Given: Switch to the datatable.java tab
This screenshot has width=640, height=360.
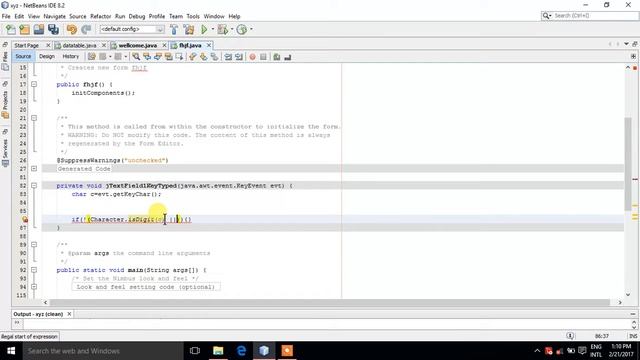Looking at the screenshot, I should point(80,45).
